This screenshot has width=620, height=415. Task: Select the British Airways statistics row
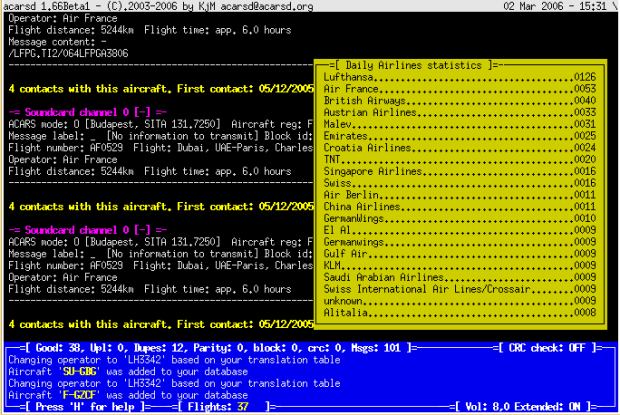click(x=460, y=101)
